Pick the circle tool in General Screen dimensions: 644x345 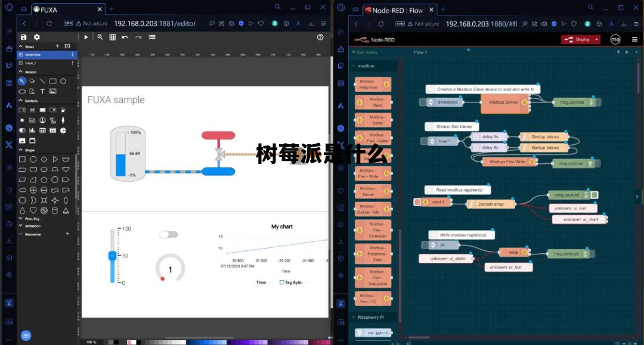[63, 81]
